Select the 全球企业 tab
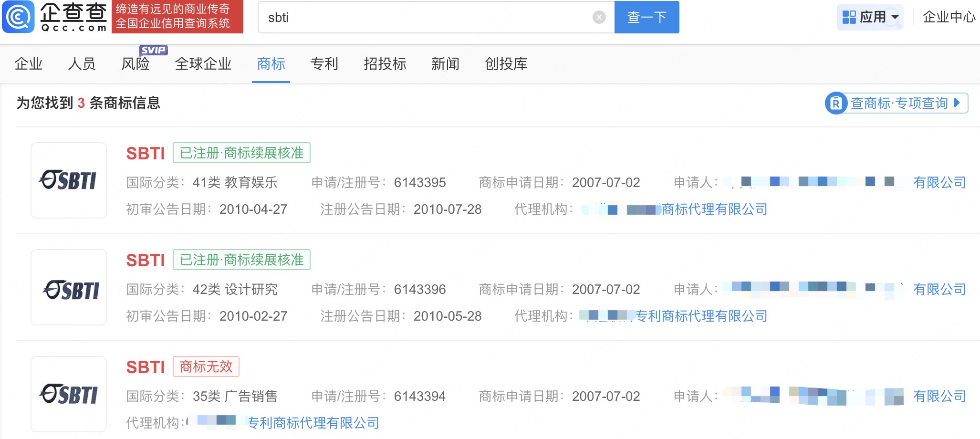Image resolution: width=980 pixels, height=439 pixels. (x=203, y=64)
